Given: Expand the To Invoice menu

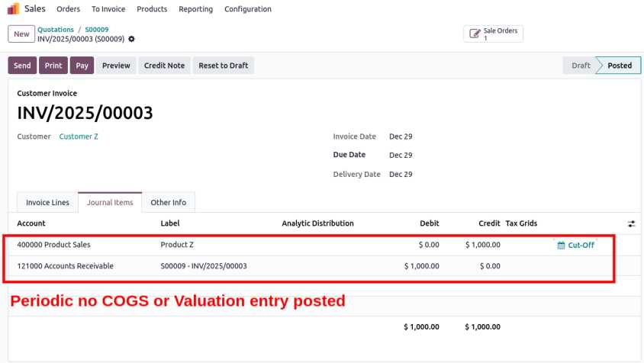Looking at the screenshot, I should (108, 9).
